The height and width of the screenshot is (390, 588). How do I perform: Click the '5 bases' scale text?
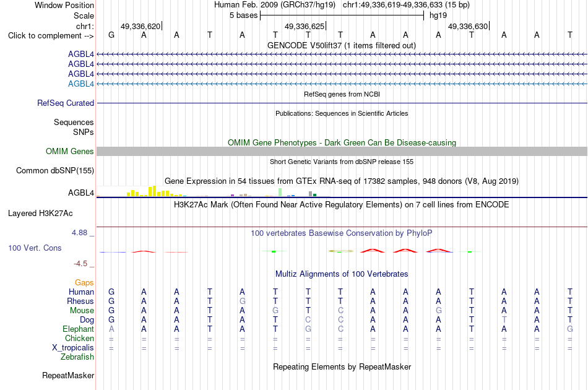click(x=244, y=15)
